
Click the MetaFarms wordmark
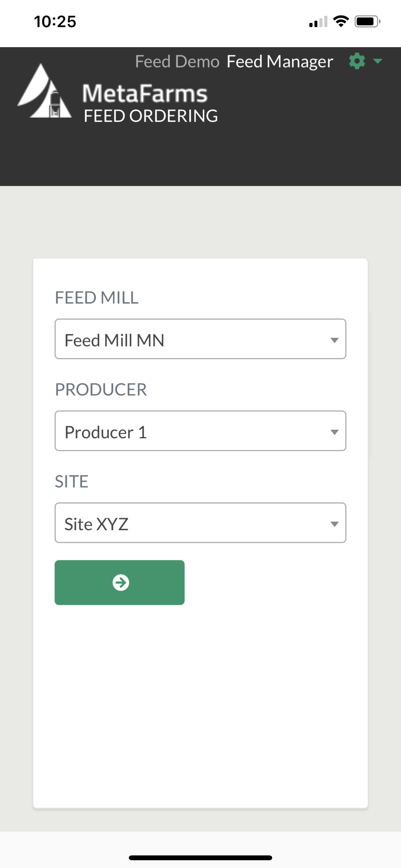click(145, 93)
